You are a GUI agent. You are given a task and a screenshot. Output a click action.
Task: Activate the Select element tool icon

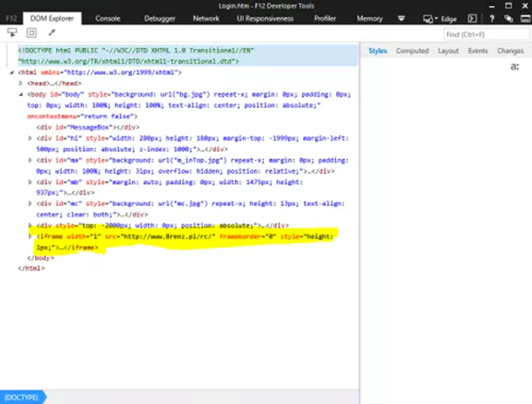pos(12,32)
